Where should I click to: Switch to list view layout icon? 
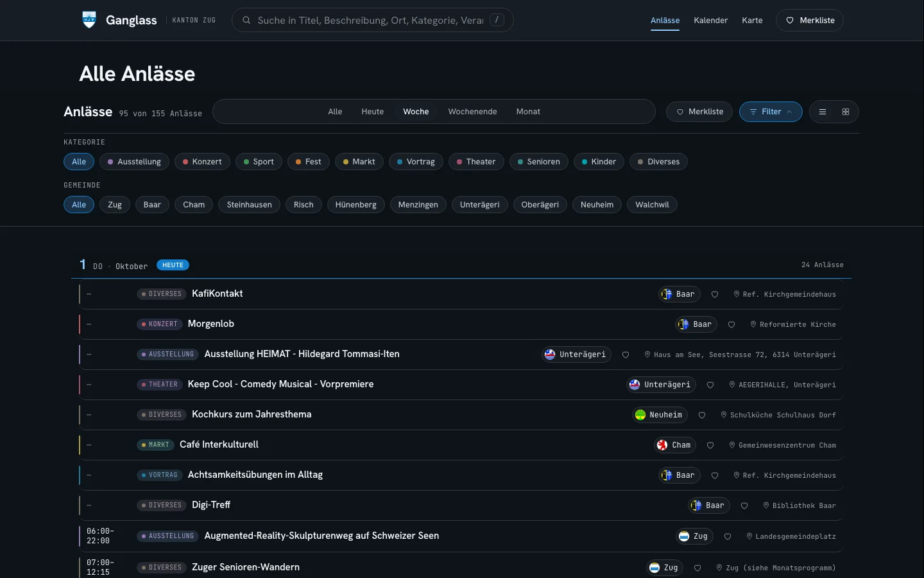823,112
